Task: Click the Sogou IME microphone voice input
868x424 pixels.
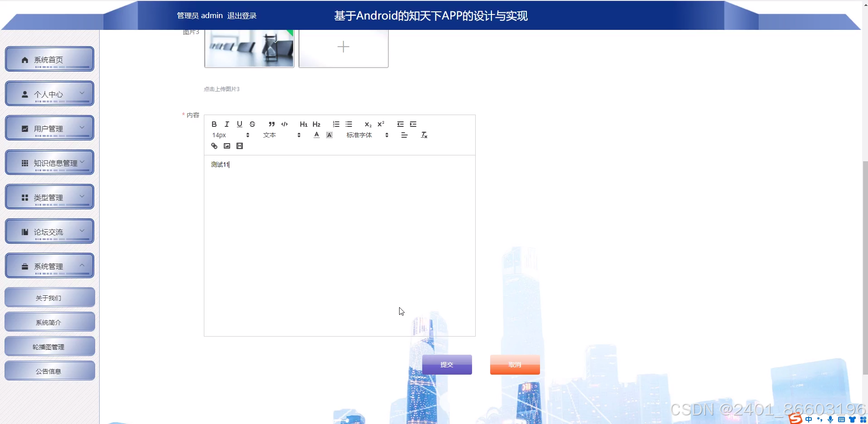Action: pos(830,419)
